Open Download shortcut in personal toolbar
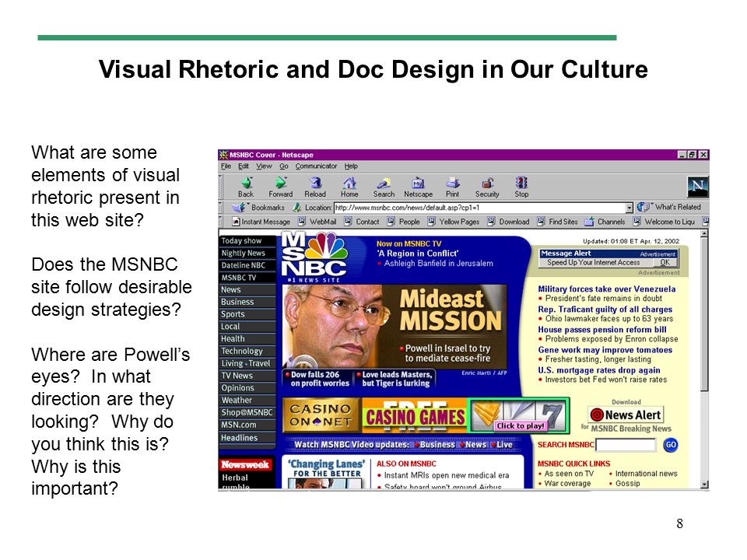 508,222
